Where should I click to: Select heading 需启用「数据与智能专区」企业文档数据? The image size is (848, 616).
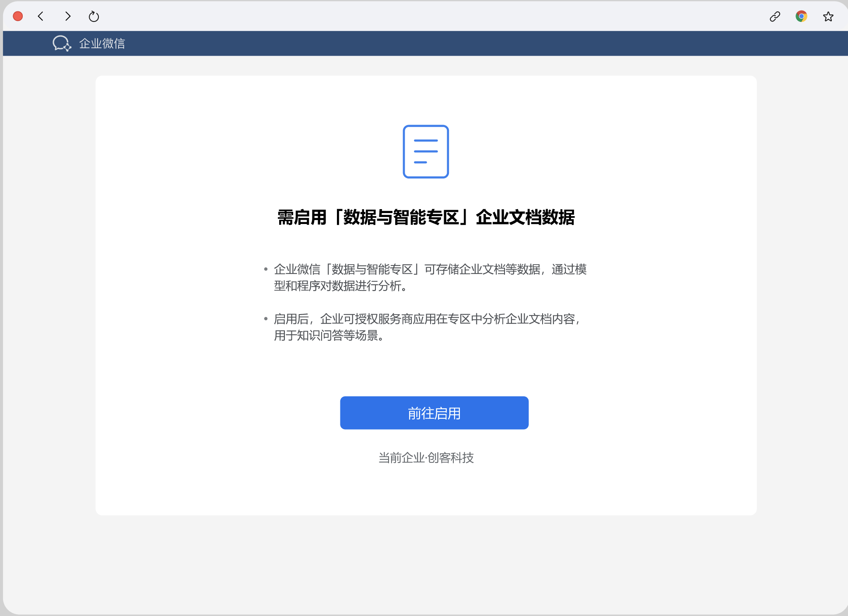[x=426, y=217]
